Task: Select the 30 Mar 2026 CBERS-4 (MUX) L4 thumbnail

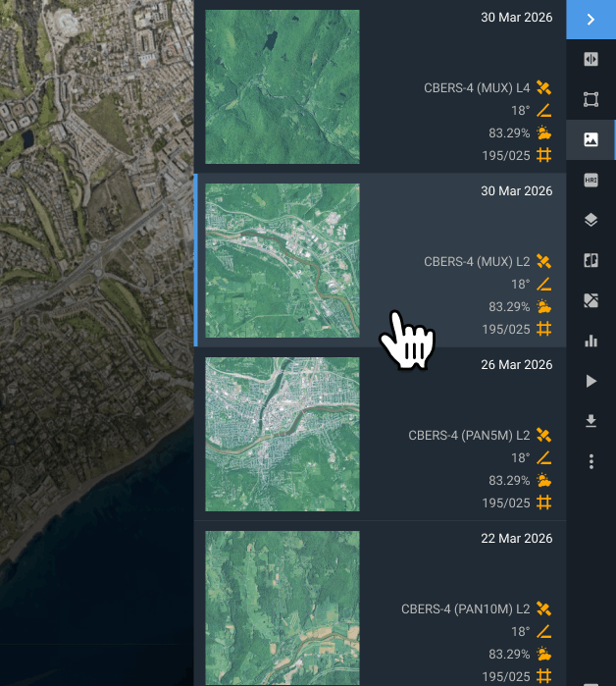Action: pyautogui.click(x=282, y=86)
